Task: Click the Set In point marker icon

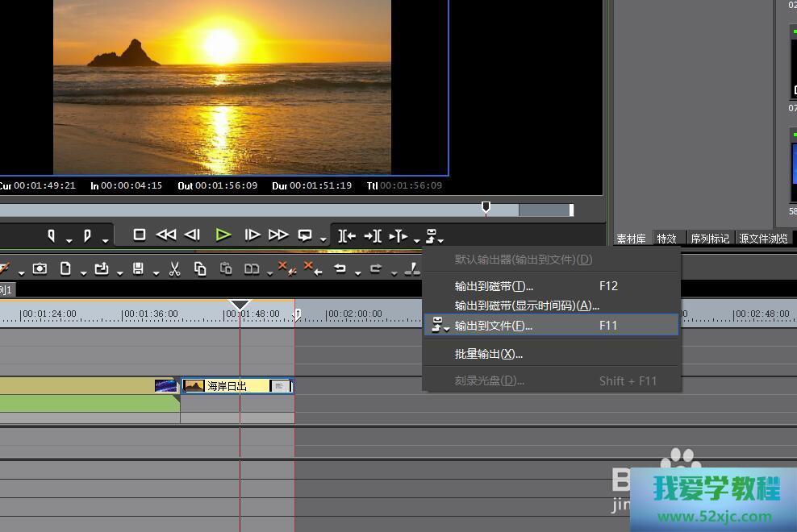Action: 52,235
